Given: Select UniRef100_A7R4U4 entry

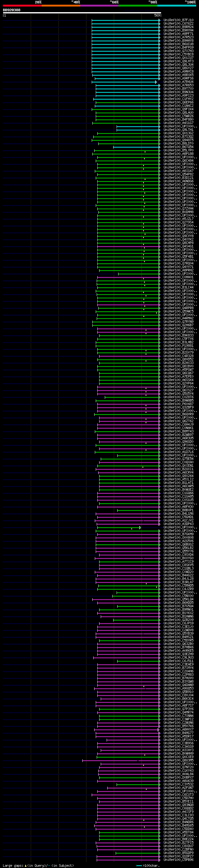Looking at the screenshot, I should 178,82.
